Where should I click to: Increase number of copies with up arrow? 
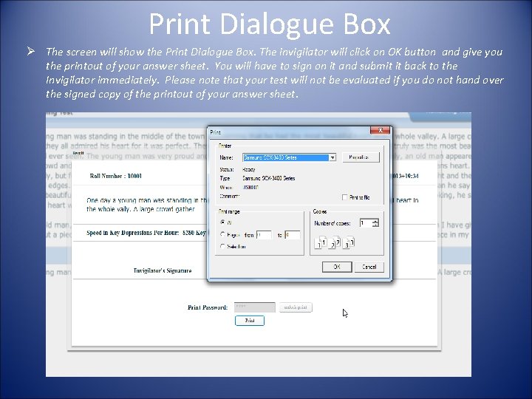point(375,221)
